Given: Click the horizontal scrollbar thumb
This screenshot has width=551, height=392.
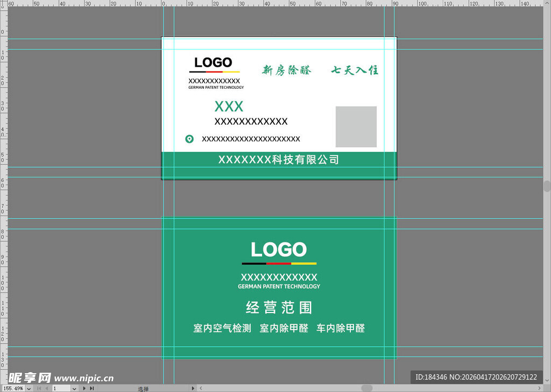Looking at the screenshot, I should click(x=366, y=388).
